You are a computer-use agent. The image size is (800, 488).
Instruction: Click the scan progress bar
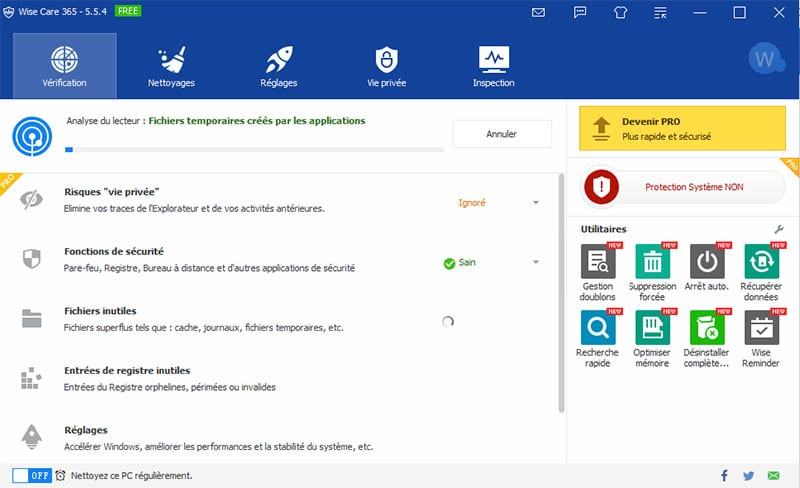[x=254, y=150]
